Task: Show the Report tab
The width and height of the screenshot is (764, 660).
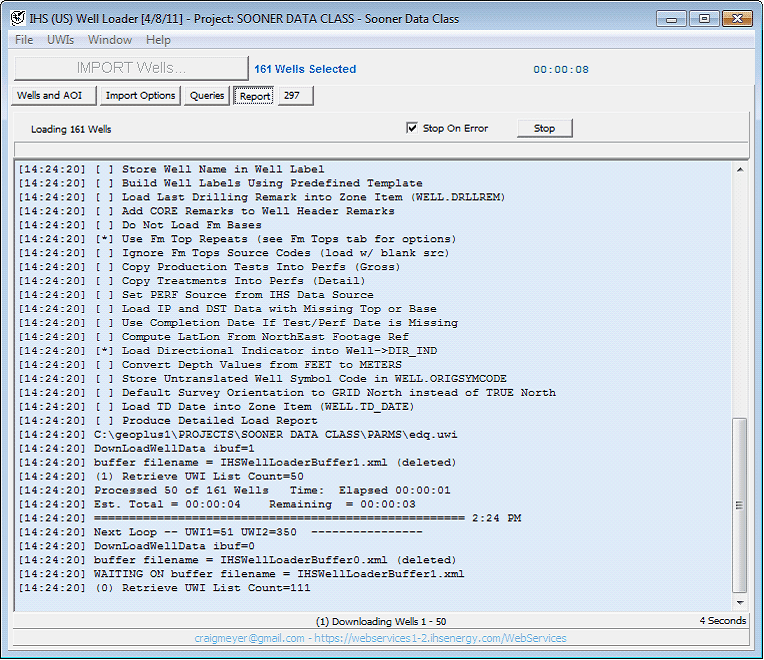Action: 255,96
